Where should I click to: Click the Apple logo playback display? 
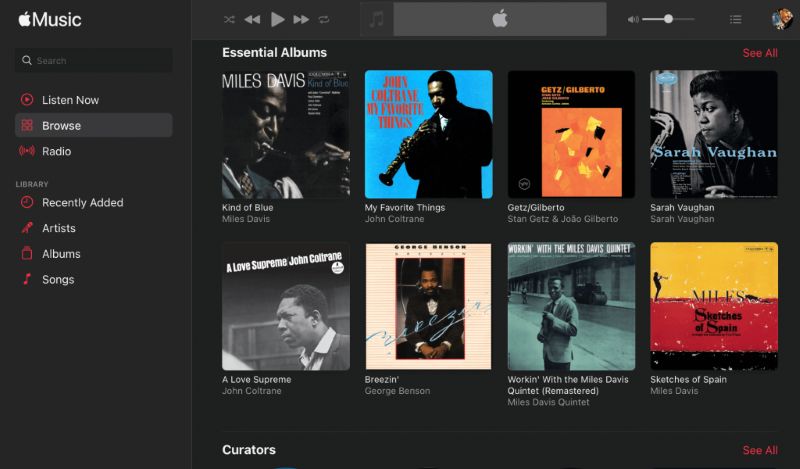coord(500,19)
